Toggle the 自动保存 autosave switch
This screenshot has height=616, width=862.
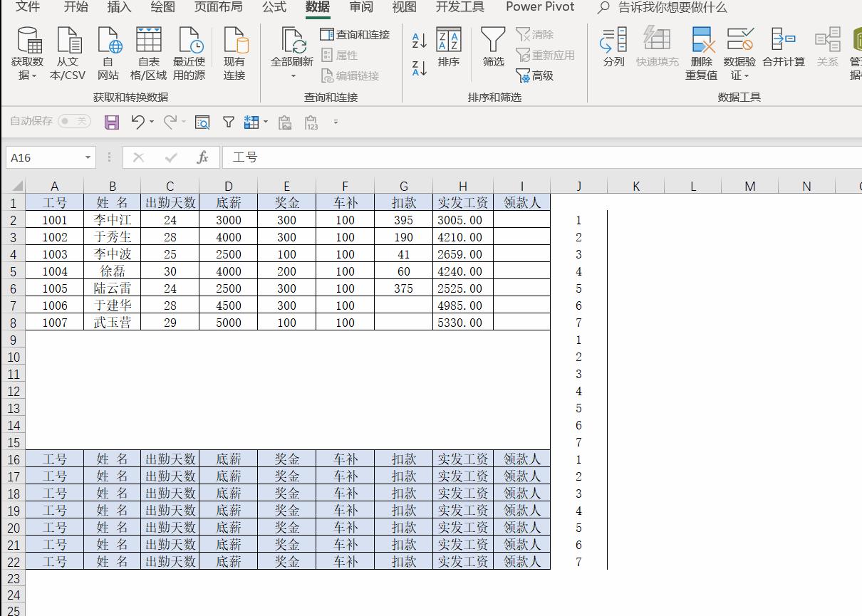pyautogui.click(x=74, y=122)
